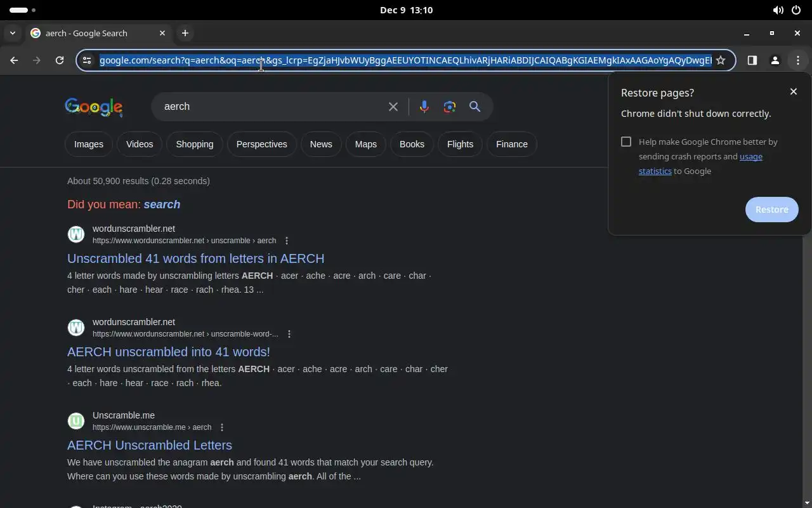The width and height of the screenshot is (812, 508).
Task: Show News results
Action: (321, 144)
